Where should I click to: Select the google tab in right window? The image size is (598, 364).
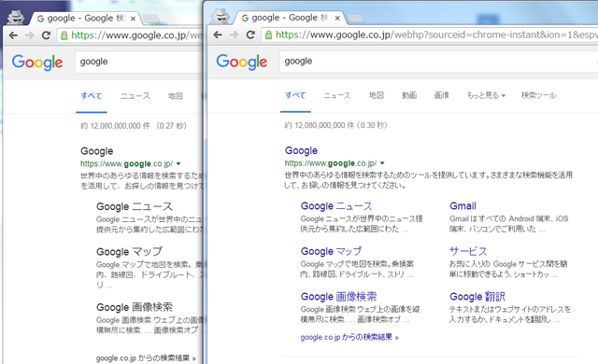(x=290, y=18)
